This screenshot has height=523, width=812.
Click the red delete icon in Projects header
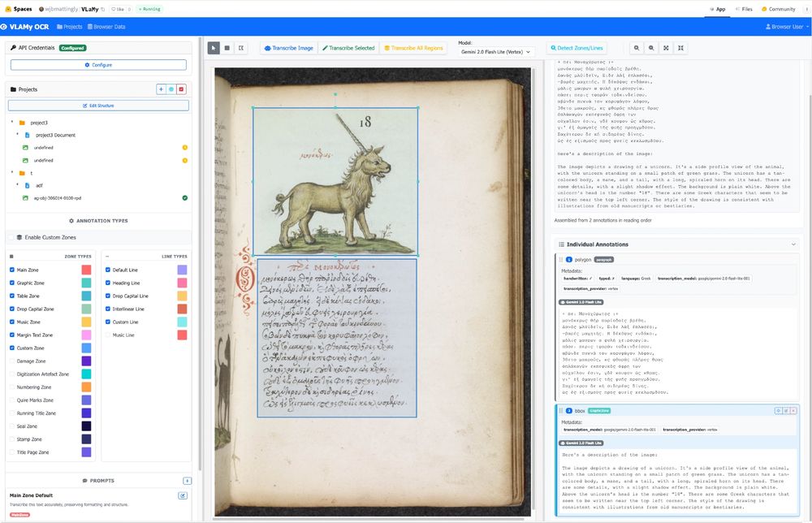[181, 89]
